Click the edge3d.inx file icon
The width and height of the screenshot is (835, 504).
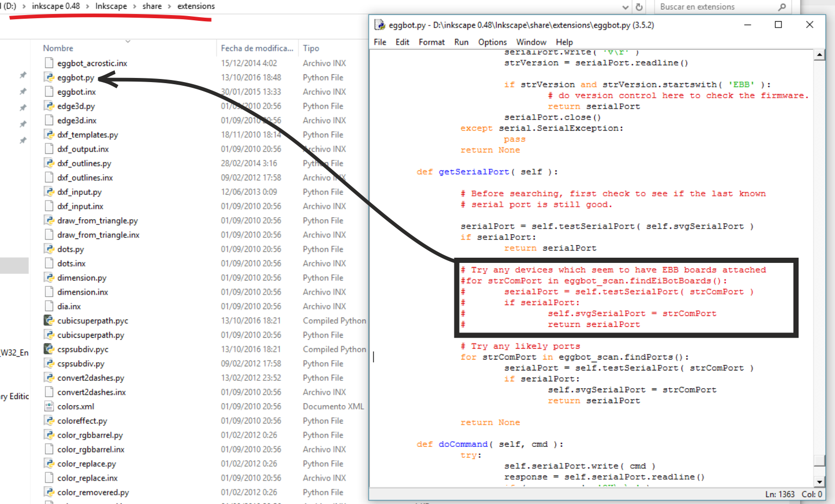click(49, 120)
